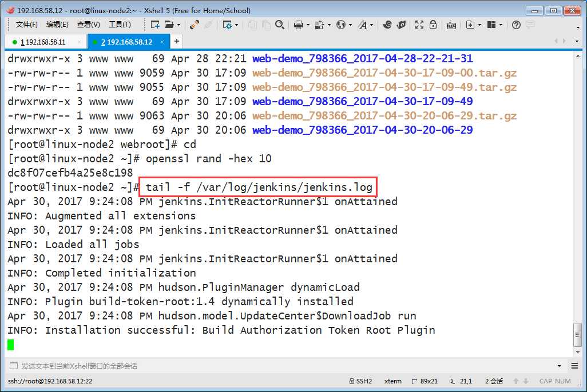
Task: Close the 192.168.58.11 tab
Action: (79, 42)
